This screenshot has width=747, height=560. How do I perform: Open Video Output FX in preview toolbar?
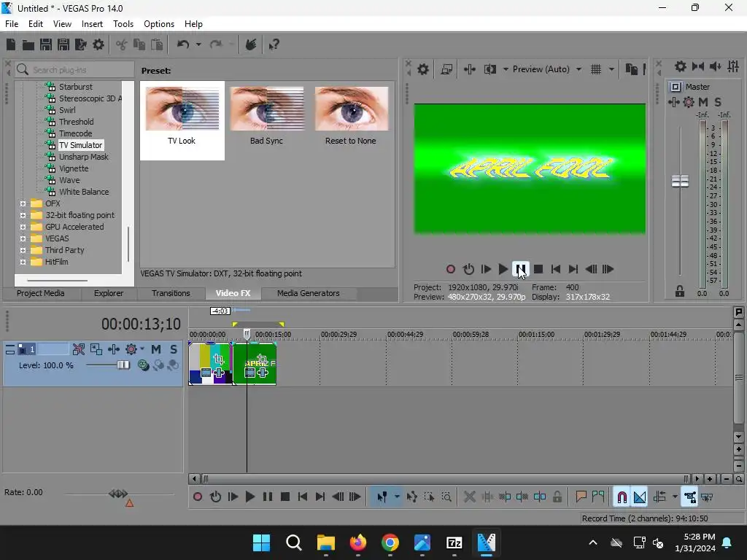pyautogui.click(x=470, y=69)
